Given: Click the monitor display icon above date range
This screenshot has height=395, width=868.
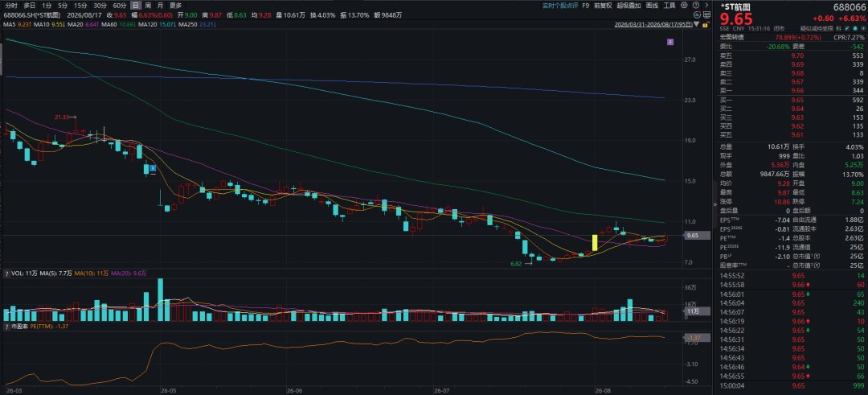Looking at the screenshot, I should point(707,15).
